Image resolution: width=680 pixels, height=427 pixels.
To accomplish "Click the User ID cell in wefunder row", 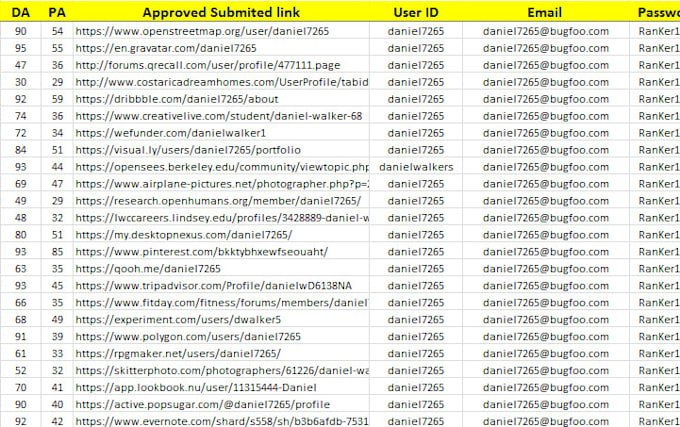I will (416, 133).
